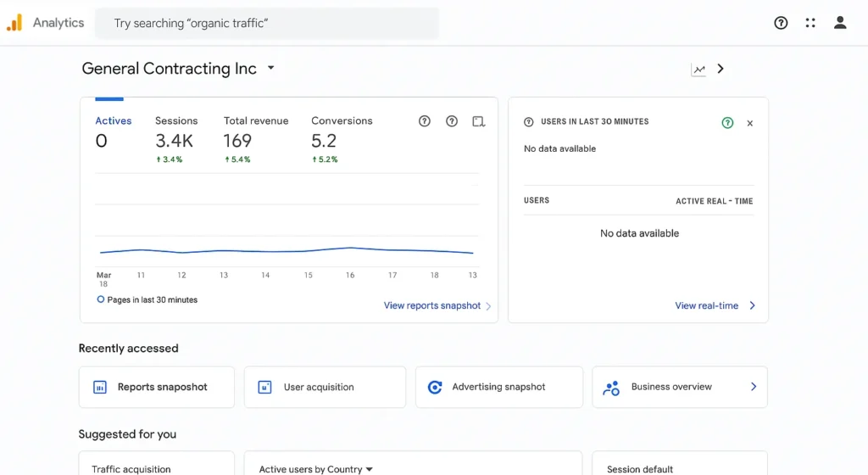Click the 5.2 conversions value

[x=324, y=141]
